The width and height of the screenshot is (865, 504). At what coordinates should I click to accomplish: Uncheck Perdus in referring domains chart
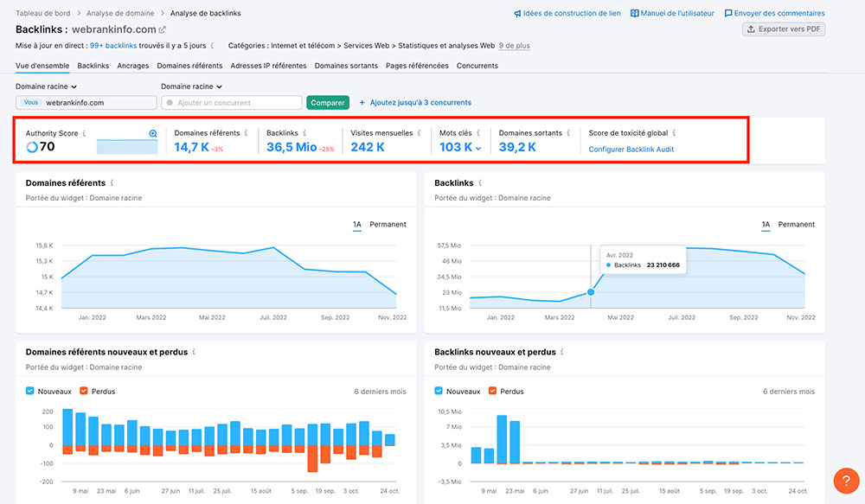click(84, 391)
